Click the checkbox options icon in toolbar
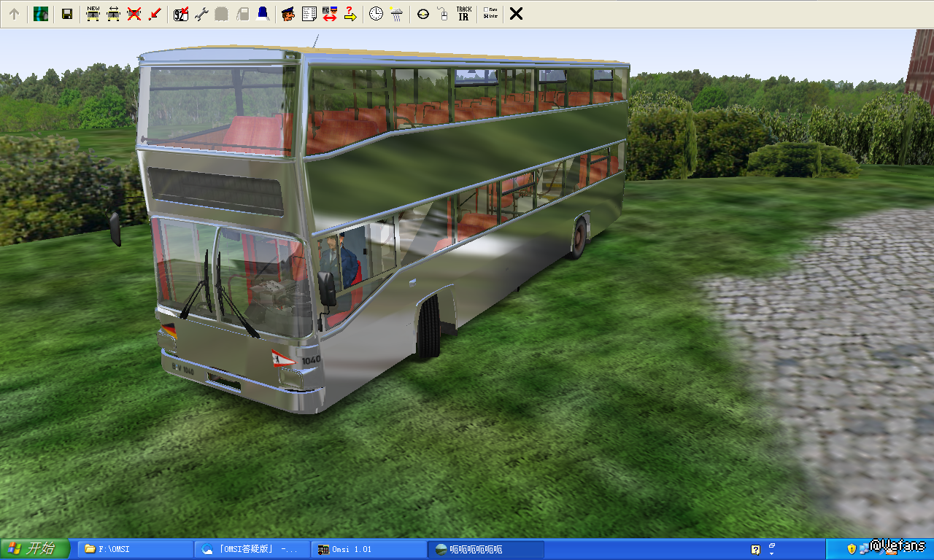 [490, 14]
